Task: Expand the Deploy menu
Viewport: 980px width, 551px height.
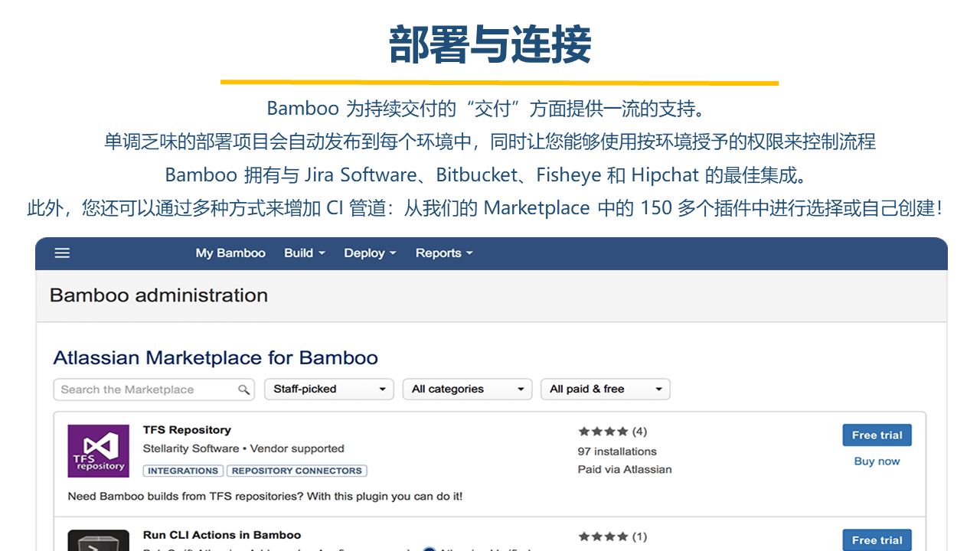Action: click(x=370, y=253)
